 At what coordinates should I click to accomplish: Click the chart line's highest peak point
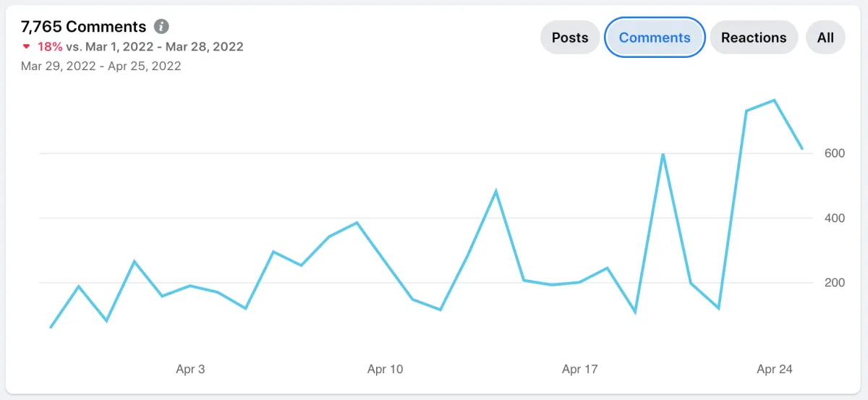click(x=774, y=100)
